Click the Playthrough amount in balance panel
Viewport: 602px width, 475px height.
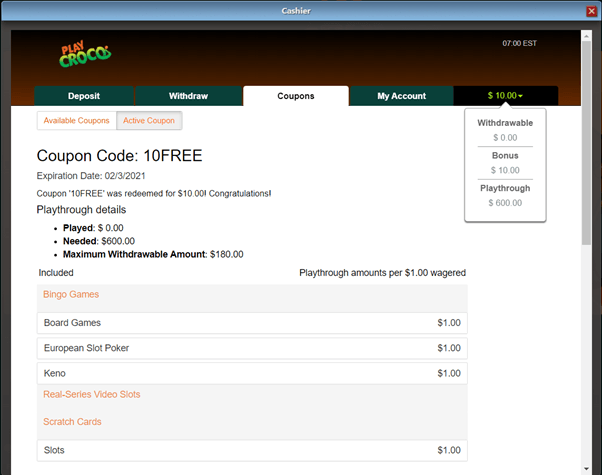tap(505, 203)
